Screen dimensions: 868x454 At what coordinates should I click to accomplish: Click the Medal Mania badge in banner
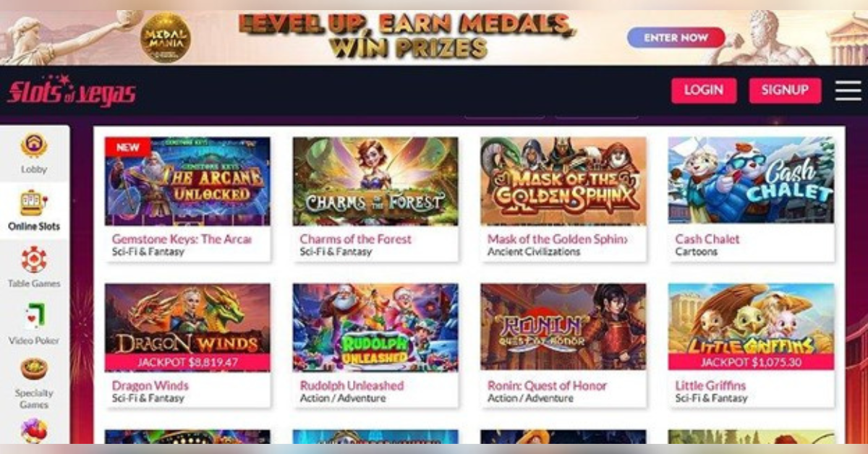coord(166,38)
